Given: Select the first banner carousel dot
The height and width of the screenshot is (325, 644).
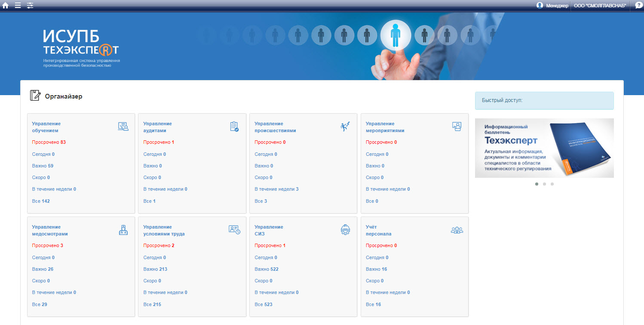Looking at the screenshot, I should (x=537, y=184).
